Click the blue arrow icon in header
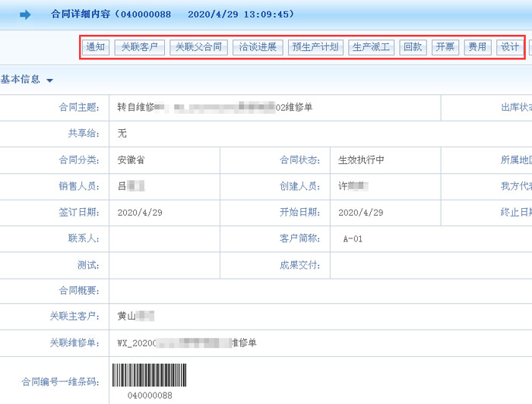 [x=25, y=14]
